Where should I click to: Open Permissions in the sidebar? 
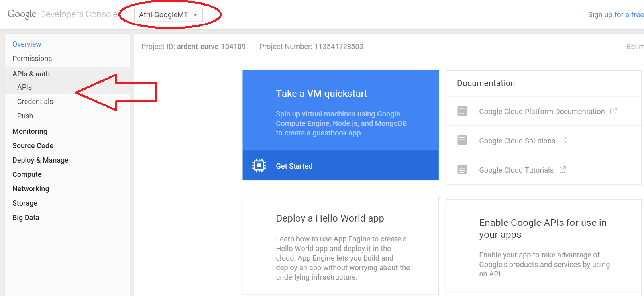32,59
